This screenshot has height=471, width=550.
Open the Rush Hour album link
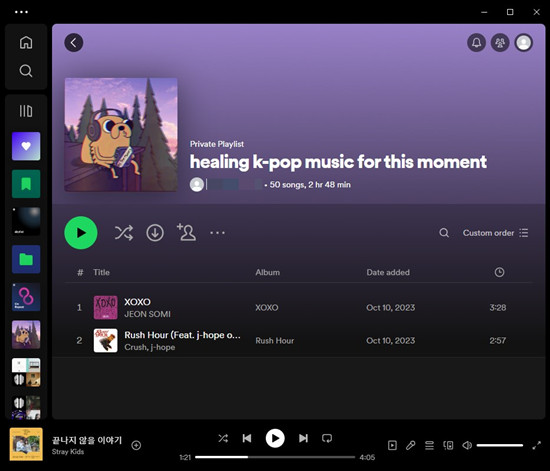(275, 341)
